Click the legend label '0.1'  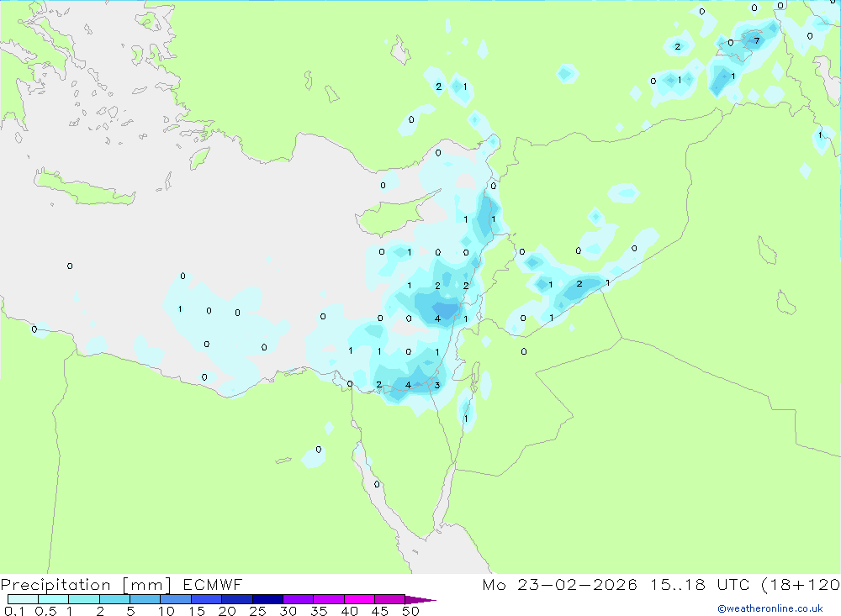pyautogui.click(x=14, y=611)
